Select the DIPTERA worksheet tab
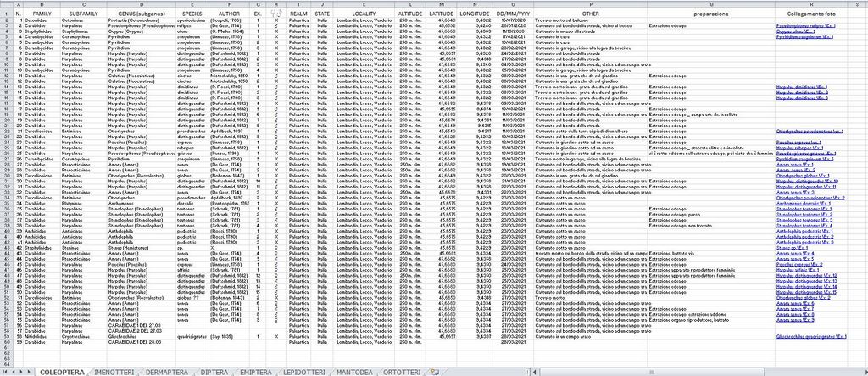 click(x=215, y=372)
